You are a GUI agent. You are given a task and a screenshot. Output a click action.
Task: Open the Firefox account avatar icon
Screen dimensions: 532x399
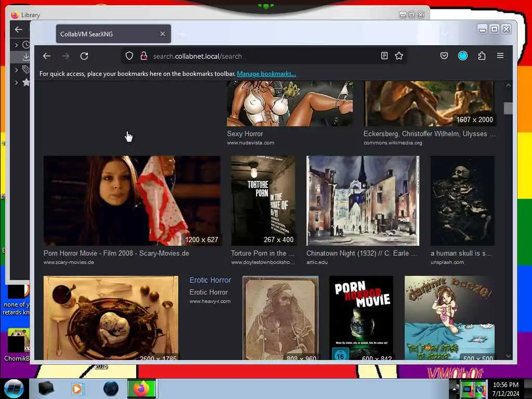tap(463, 56)
